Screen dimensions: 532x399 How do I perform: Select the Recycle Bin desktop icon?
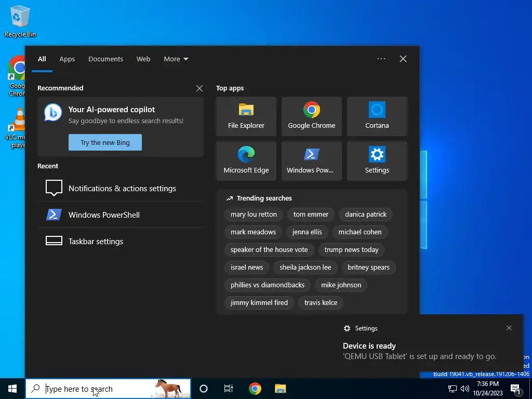point(20,21)
